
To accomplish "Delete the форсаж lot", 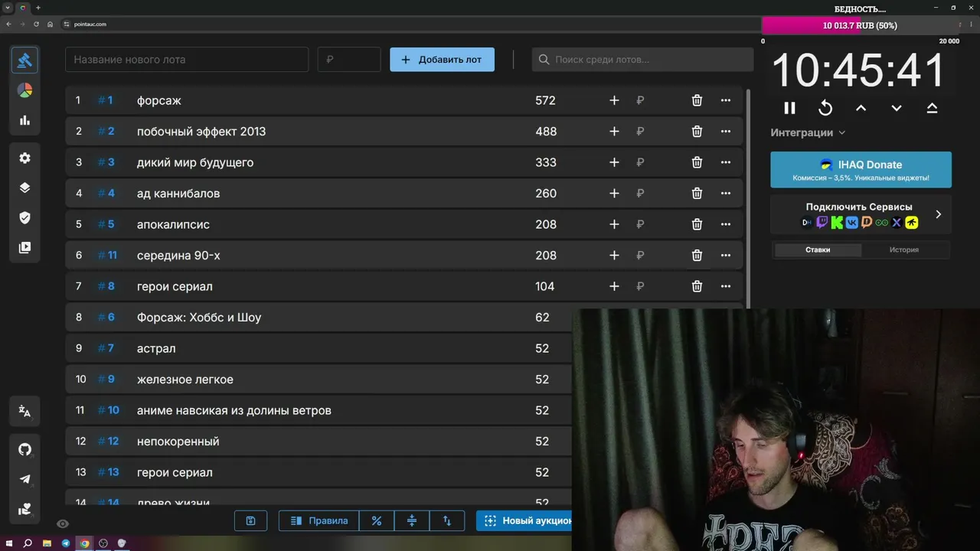I will (x=697, y=100).
